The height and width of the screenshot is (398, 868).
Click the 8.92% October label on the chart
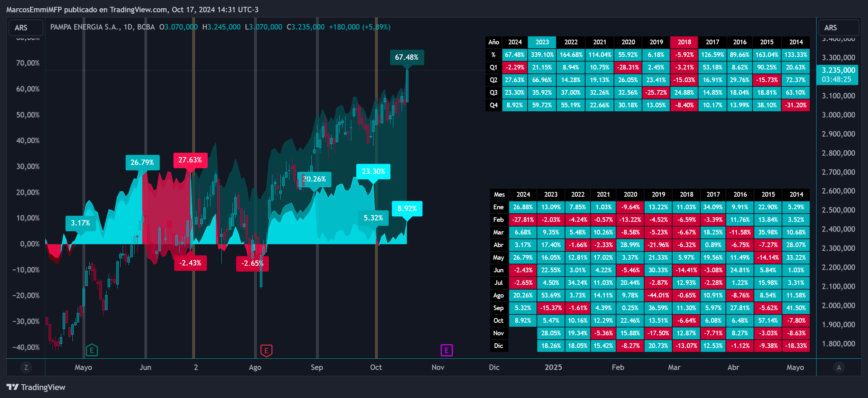click(x=407, y=209)
